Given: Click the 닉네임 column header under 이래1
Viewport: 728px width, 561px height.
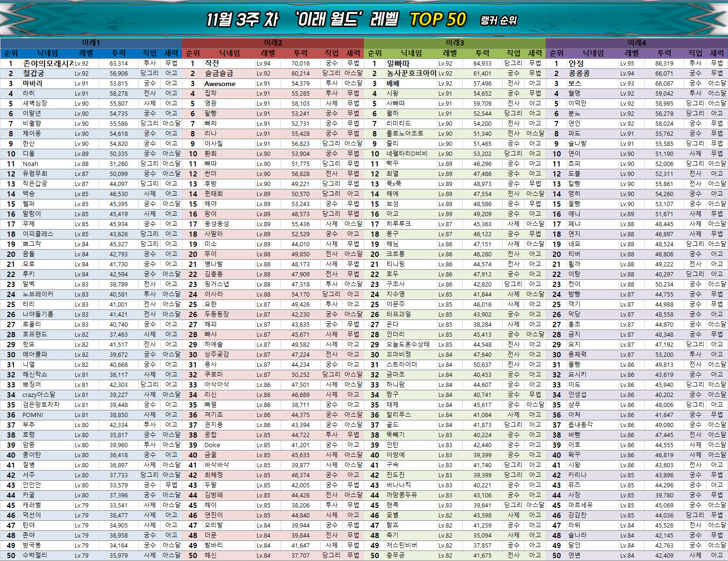Looking at the screenshot, I should click(47, 53).
